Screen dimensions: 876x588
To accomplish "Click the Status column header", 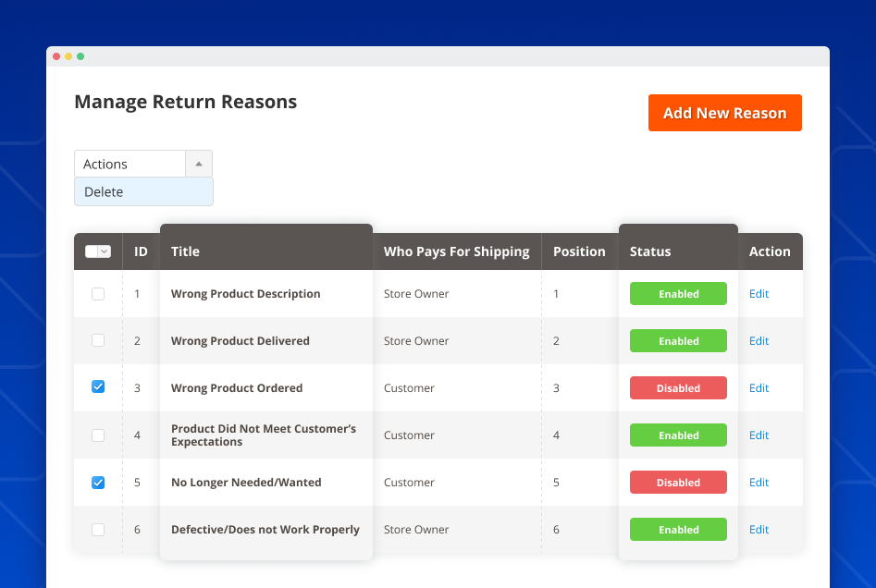I will click(650, 251).
